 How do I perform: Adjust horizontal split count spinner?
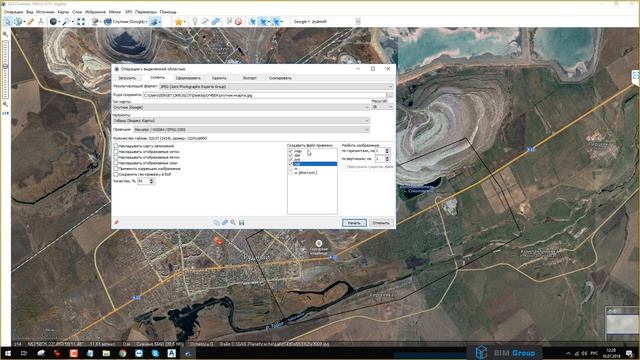[387, 151]
